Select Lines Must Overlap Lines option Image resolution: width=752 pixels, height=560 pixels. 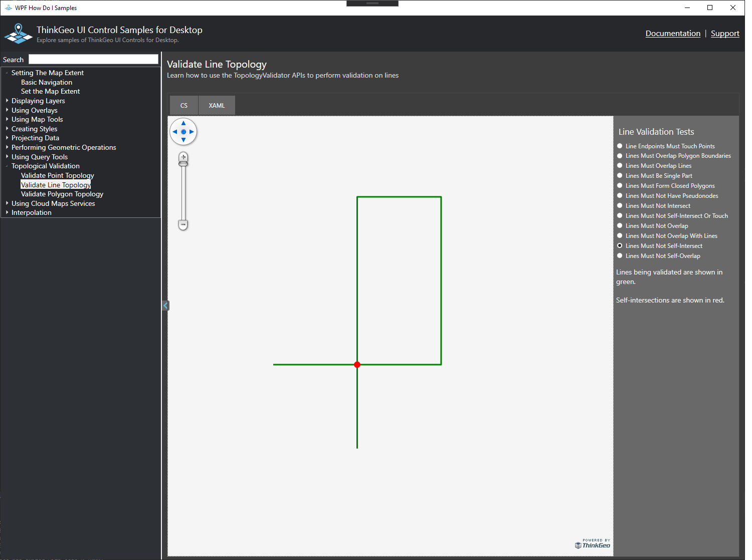pyautogui.click(x=654, y=166)
